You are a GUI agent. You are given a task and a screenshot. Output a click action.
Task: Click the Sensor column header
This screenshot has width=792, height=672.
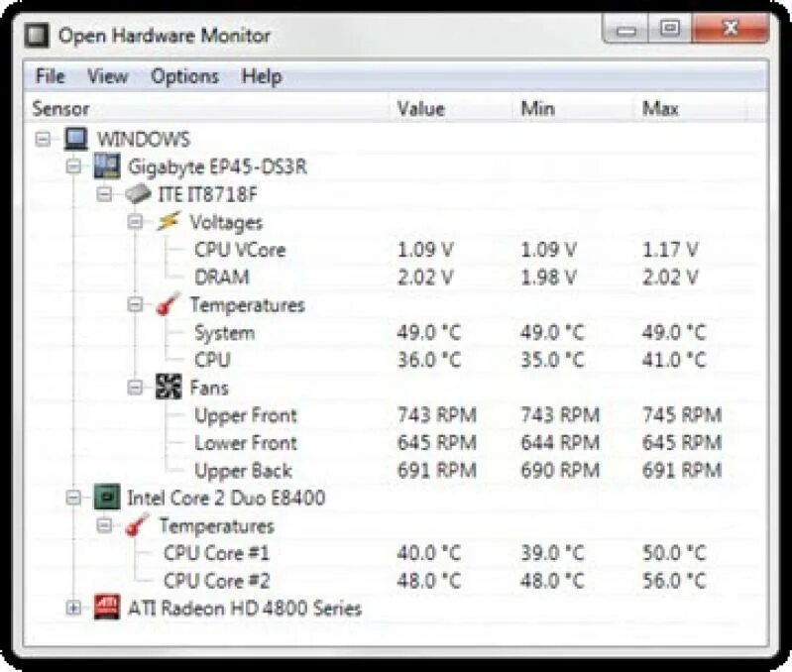tap(206, 109)
